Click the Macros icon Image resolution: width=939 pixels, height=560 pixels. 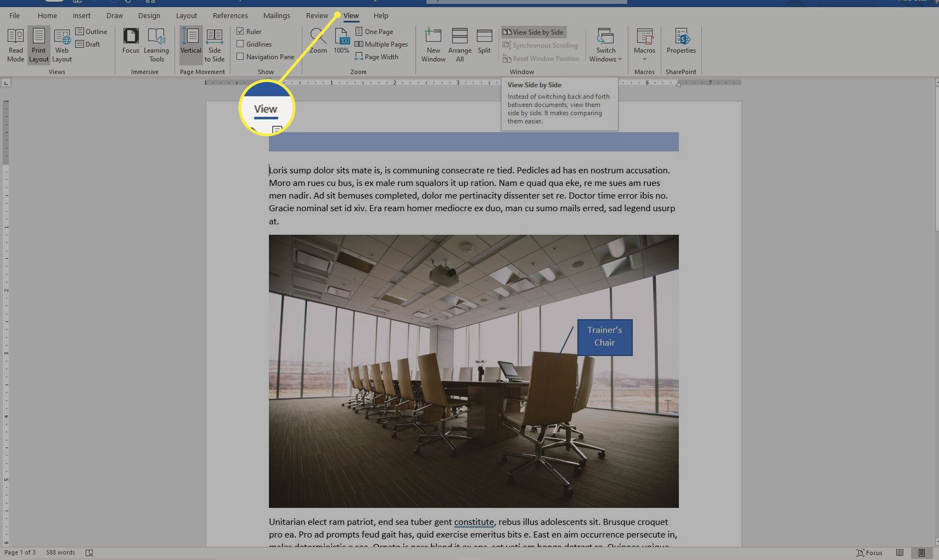click(x=644, y=37)
